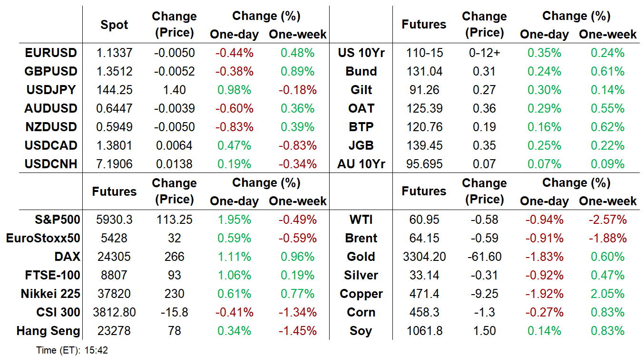Image resolution: width=644 pixels, height=364 pixels.
Task: Click the Spot column header
Action: click(x=114, y=25)
